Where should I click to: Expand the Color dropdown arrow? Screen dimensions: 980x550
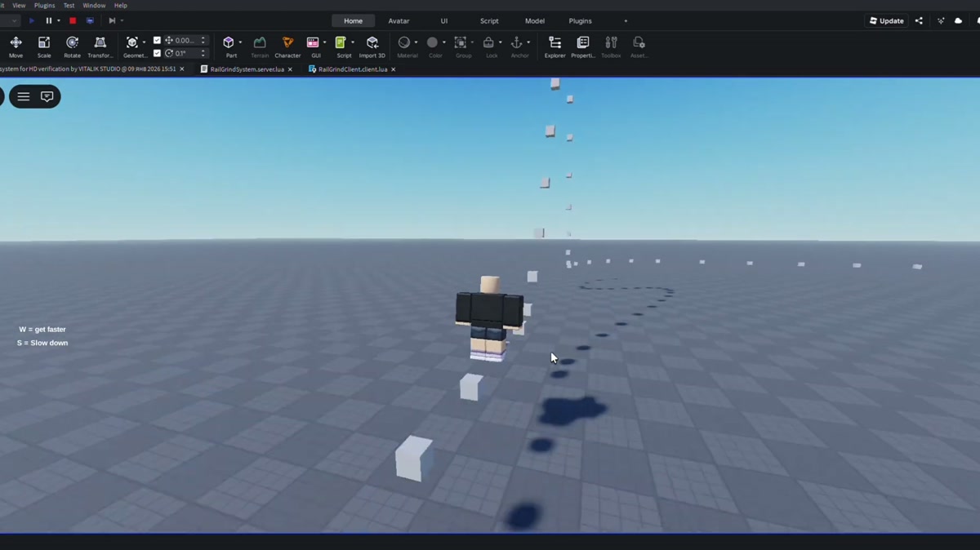click(443, 42)
